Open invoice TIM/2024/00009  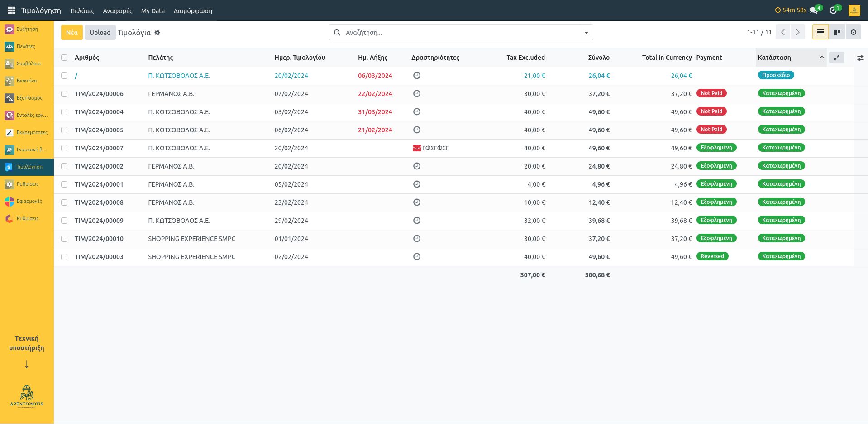(99, 221)
